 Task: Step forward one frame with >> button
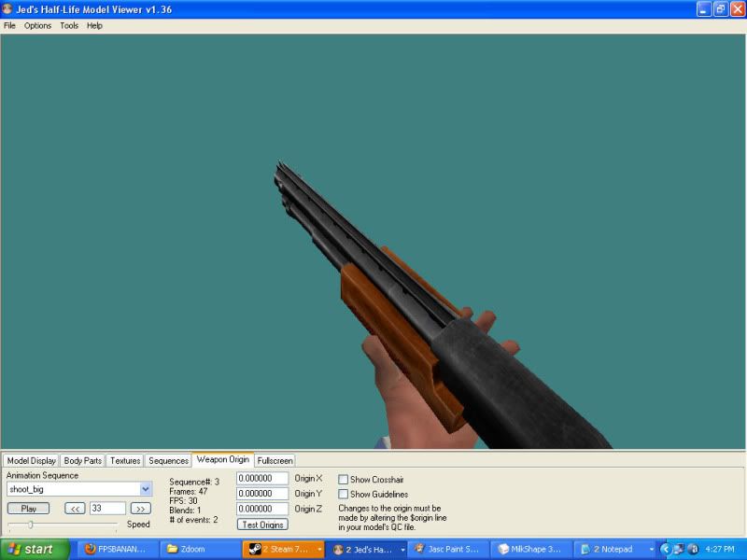[x=141, y=509]
